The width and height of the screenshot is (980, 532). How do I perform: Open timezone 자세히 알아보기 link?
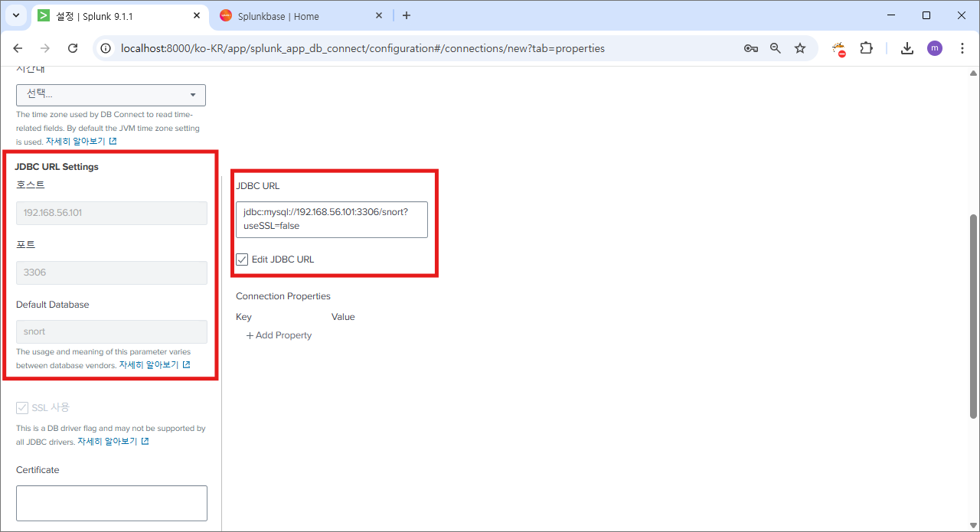point(81,142)
